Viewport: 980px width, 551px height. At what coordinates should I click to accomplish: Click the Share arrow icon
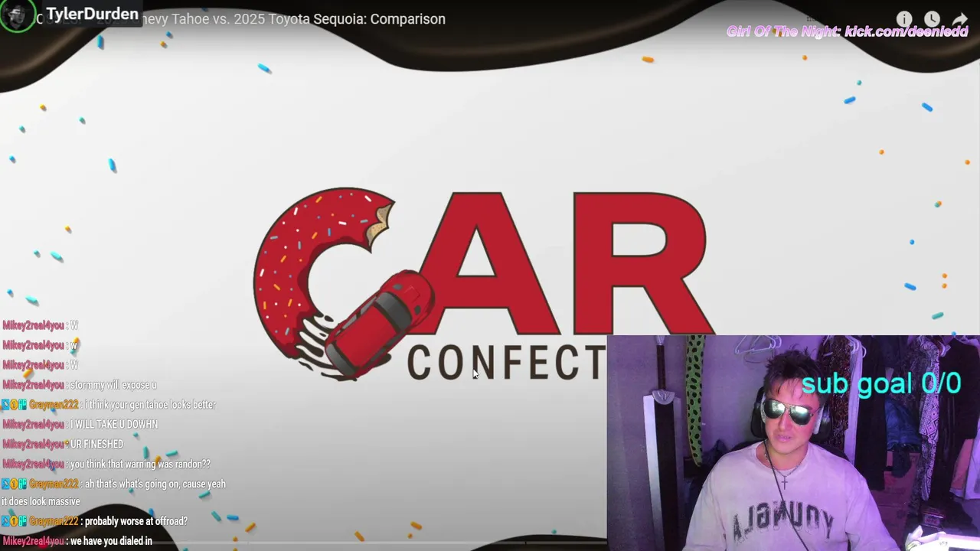959,19
